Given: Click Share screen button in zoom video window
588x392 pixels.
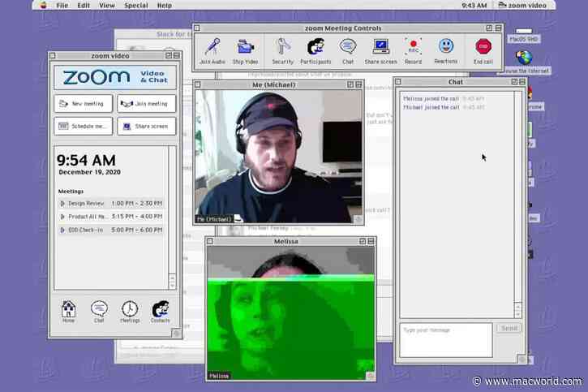Looking at the screenshot, I should [x=146, y=126].
